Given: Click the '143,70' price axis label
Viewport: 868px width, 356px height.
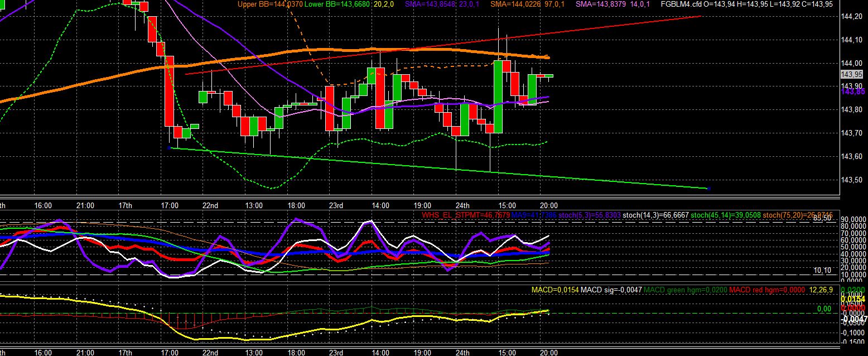Looking at the screenshot, I should tap(851, 133).
